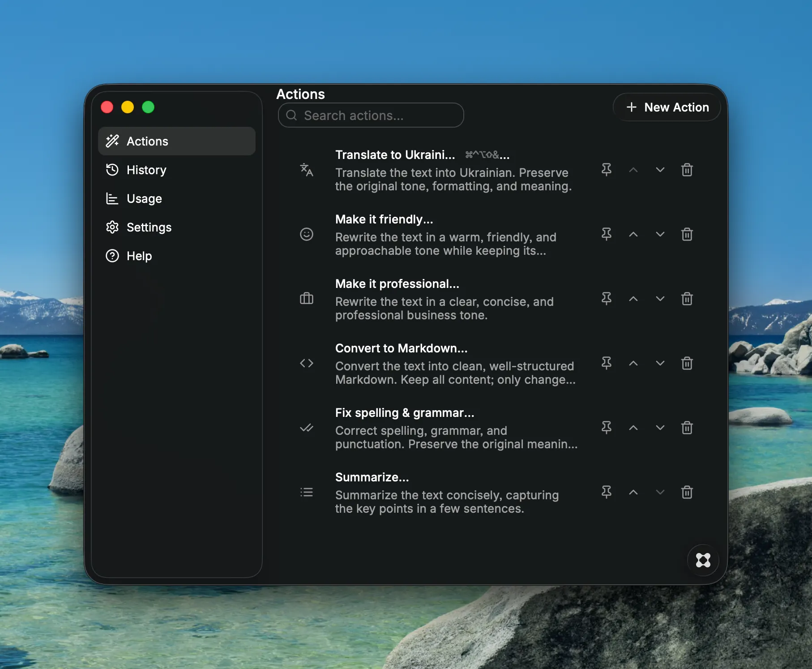
Task: Move Fix spelling & grammar action down
Action: [x=660, y=428]
